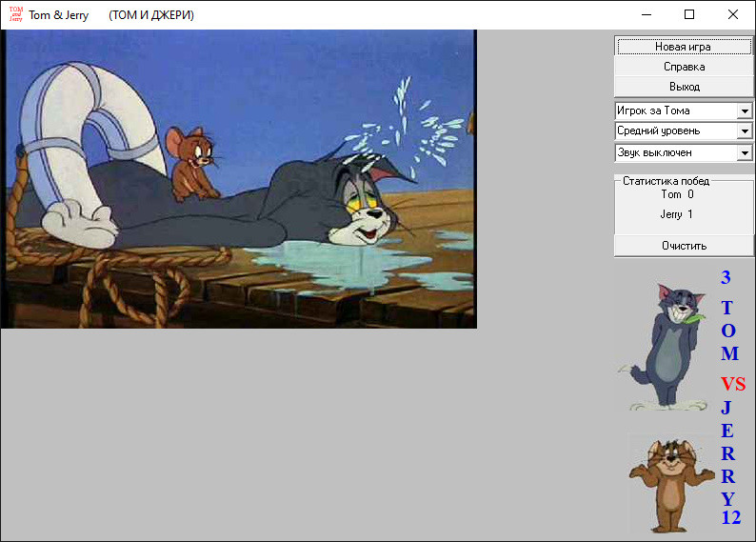
Task: Select the Игрок за Тома combo box field
Action: coord(684,110)
